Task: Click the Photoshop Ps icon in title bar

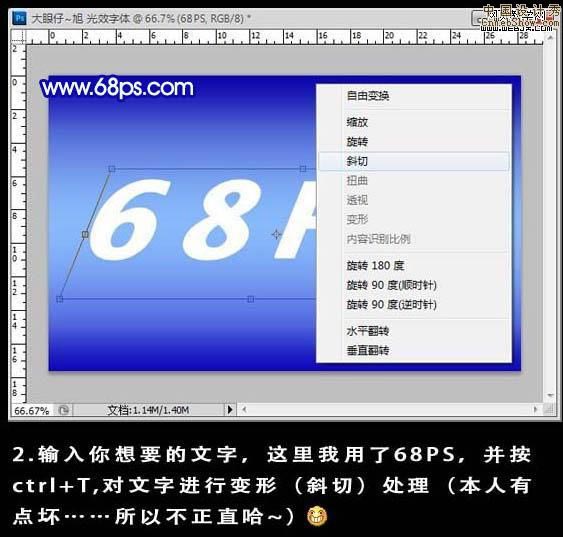Action: point(19,18)
